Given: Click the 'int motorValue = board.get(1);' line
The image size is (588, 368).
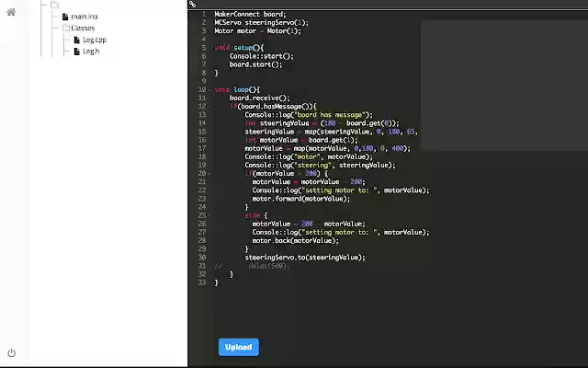Looking at the screenshot, I should [301, 140].
